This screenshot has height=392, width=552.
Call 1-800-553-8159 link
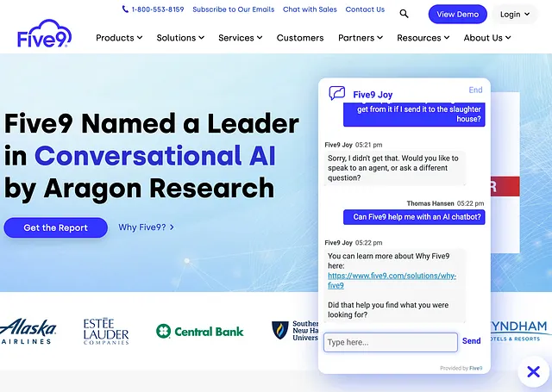coord(158,9)
